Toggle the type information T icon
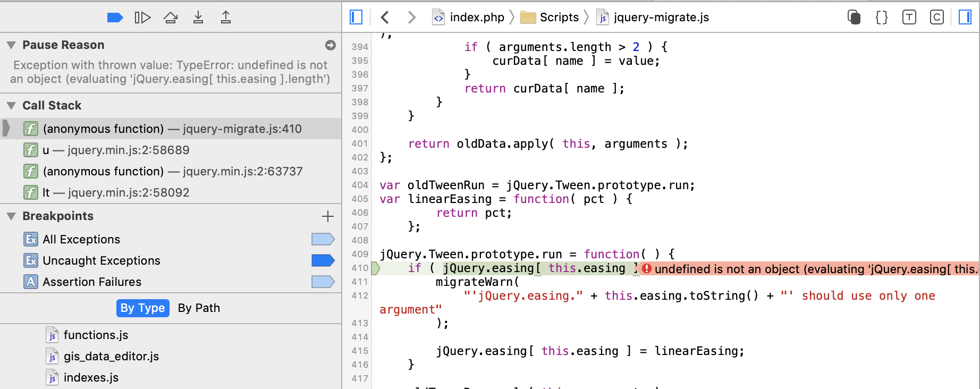 (909, 18)
